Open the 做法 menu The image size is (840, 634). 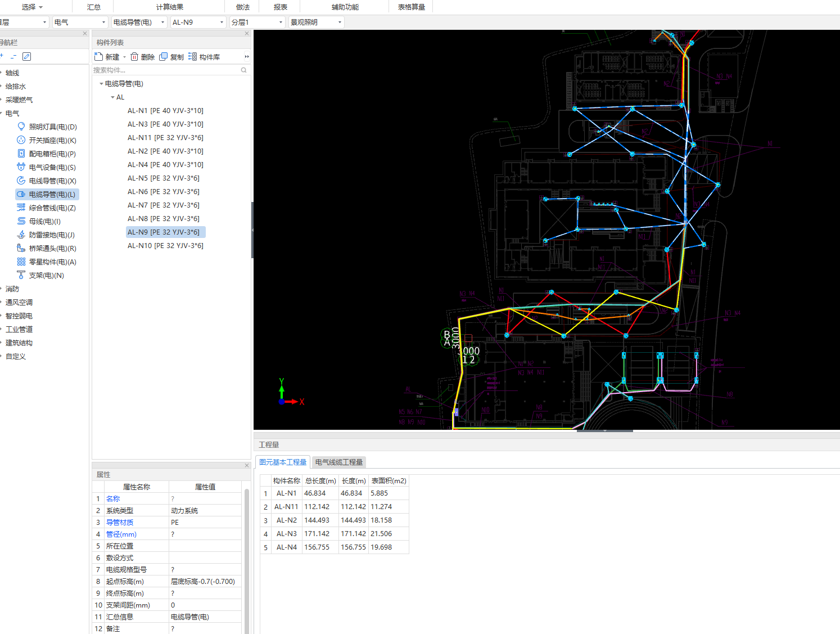pyautogui.click(x=243, y=7)
